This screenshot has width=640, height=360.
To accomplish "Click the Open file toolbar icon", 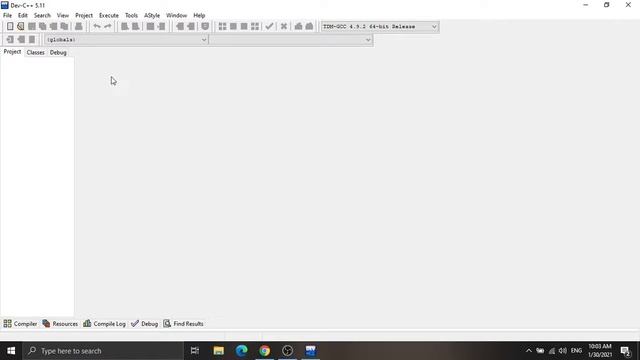I will [20, 27].
